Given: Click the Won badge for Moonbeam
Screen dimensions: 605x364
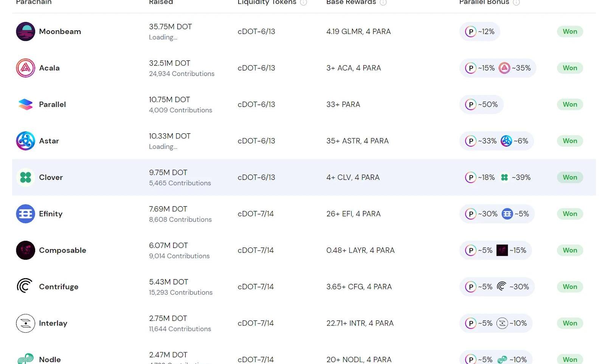Looking at the screenshot, I should (570, 31).
